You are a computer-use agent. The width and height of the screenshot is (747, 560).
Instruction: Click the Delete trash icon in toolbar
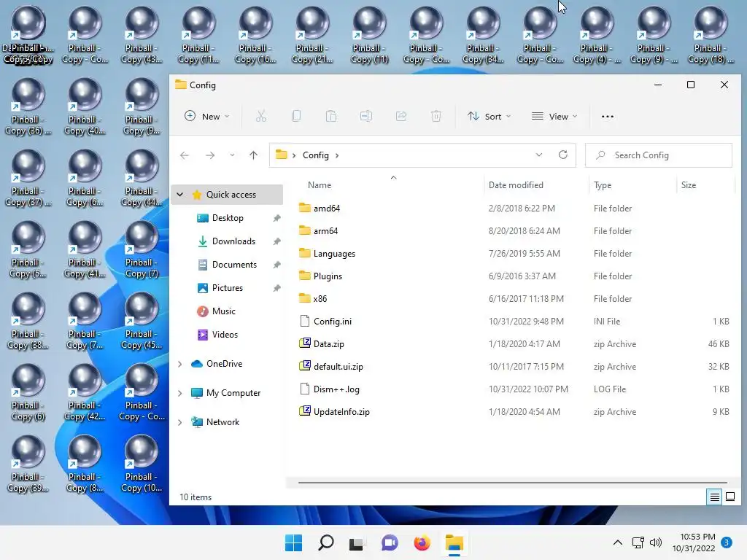tap(436, 116)
